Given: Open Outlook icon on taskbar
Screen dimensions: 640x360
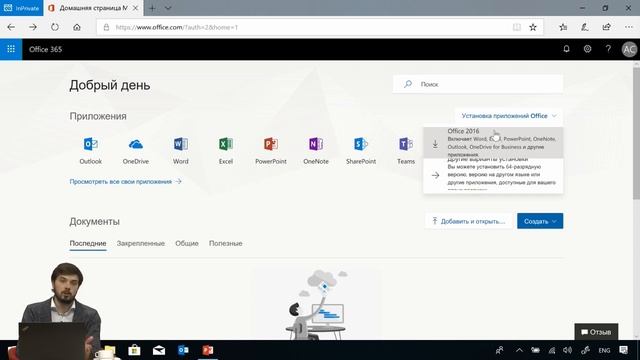Looking at the screenshot, I should pyautogui.click(x=183, y=350).
